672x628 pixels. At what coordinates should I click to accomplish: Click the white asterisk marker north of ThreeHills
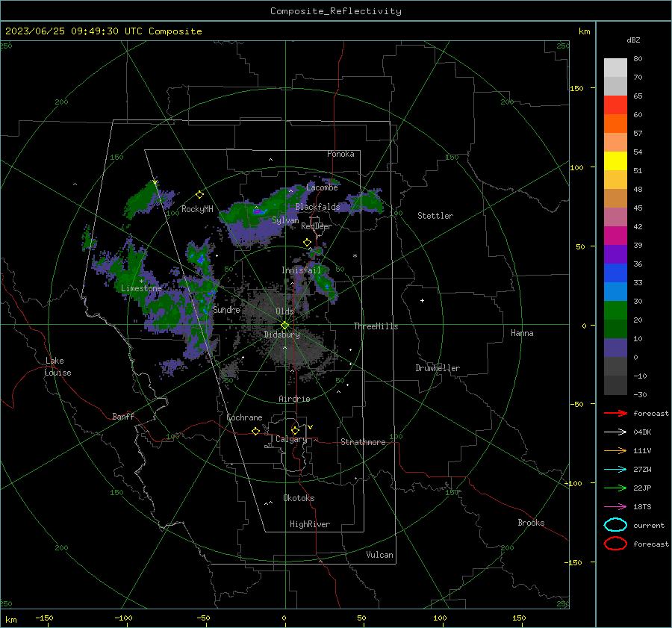click(x=355, y=256)
